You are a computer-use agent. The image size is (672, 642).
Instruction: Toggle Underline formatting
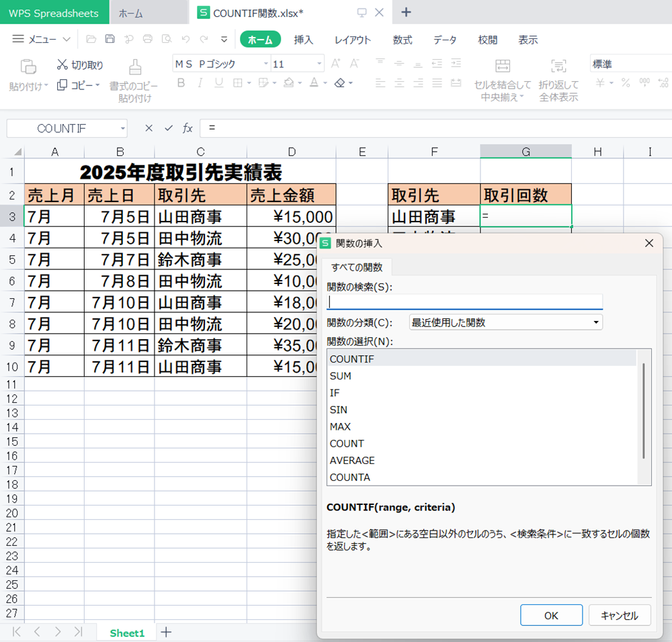pos(218,83)
